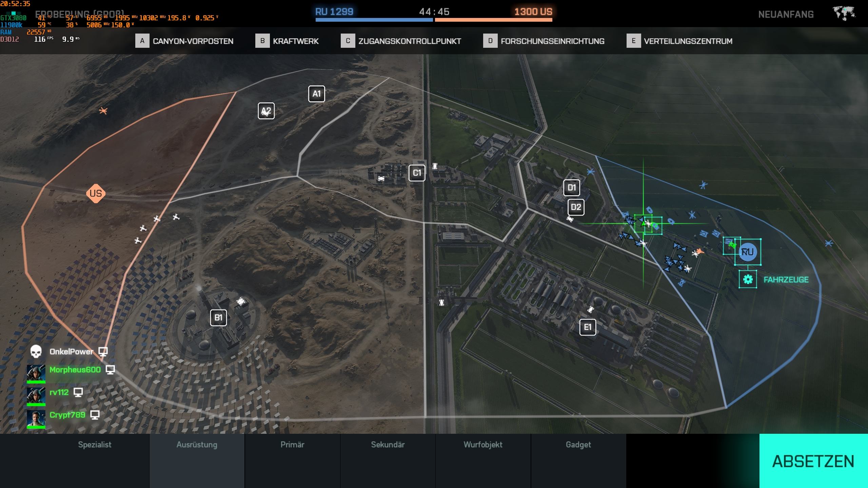Image resolution: width=868 pixels, height=488 pixels.
Task: Open the Wurfobjekt tab
Action: (483, 461)
